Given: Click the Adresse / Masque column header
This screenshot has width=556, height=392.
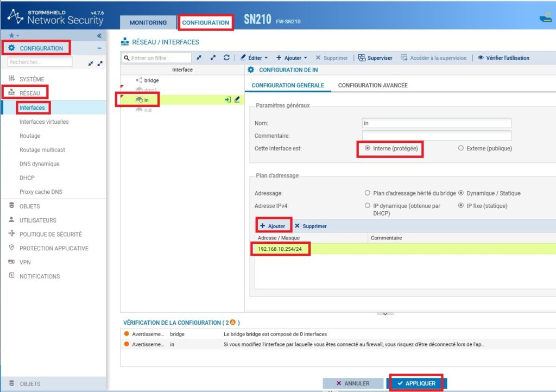Looking at the screenshot, I should click(311, 238).
